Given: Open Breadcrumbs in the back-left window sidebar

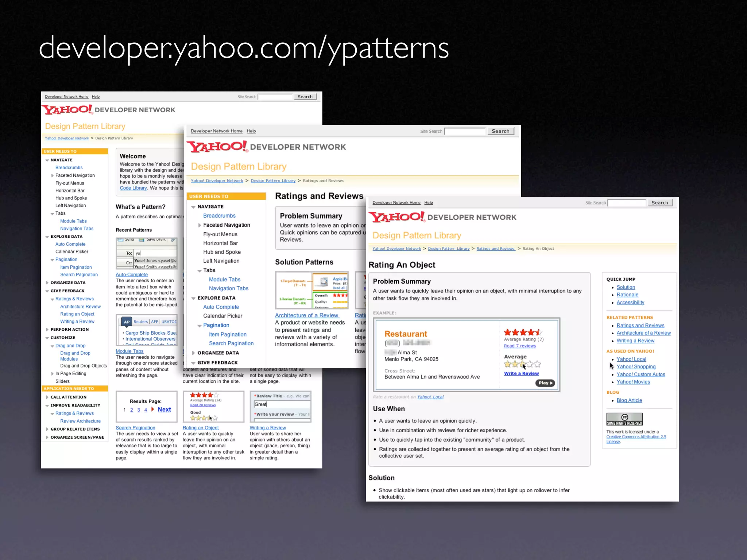Looking at the screenshot, I should pyautogui.click(x=69, y=168).
